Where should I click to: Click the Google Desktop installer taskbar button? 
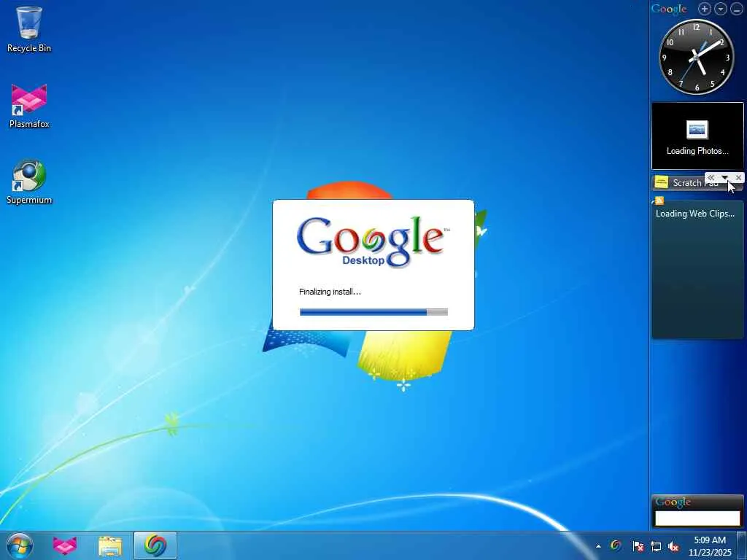pyautogui.click(x=155, y=545)
